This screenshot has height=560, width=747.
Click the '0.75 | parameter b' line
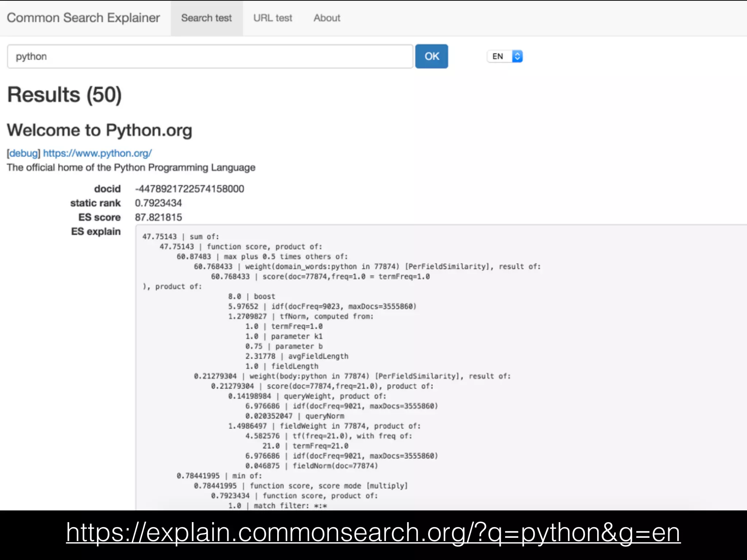(284, 346)
